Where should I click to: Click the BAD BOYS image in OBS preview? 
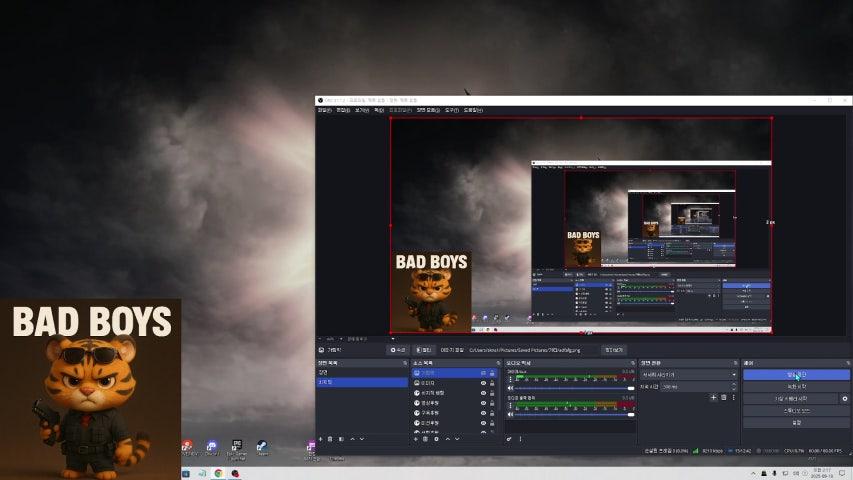point(431,291)
